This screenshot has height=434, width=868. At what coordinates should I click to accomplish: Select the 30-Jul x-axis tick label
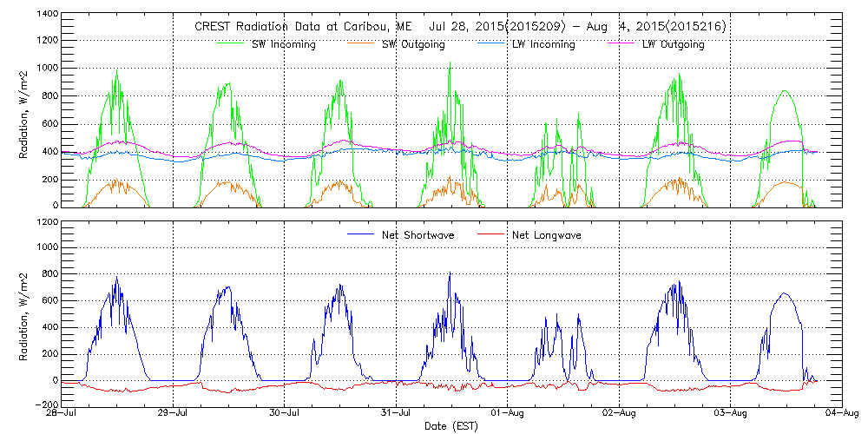(285, 414)
